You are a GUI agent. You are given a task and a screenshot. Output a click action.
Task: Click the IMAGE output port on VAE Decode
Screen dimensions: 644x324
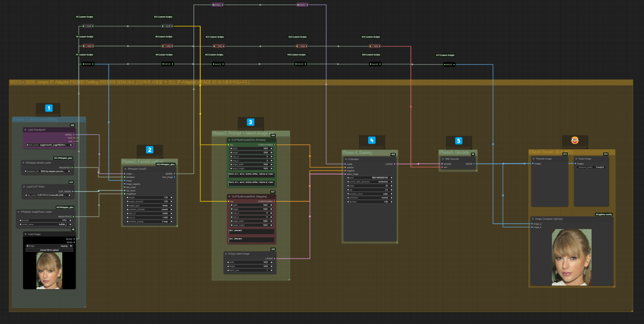click(x=474, y=164)
